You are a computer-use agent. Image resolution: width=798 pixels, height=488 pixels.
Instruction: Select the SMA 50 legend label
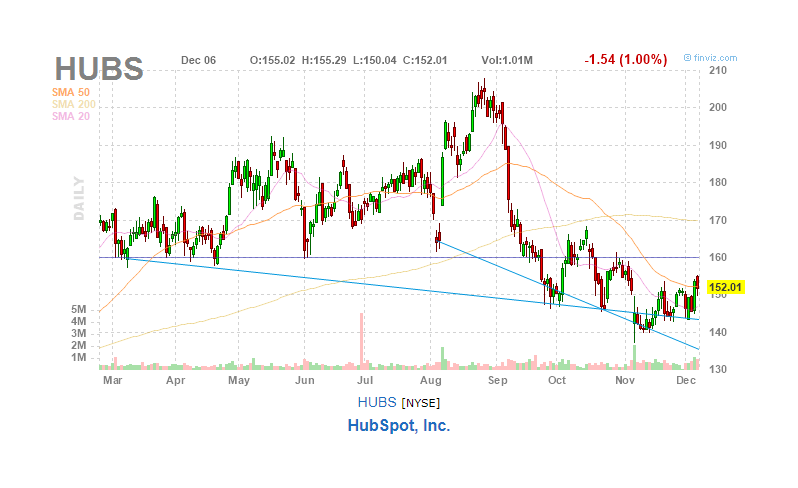(71, 92)
